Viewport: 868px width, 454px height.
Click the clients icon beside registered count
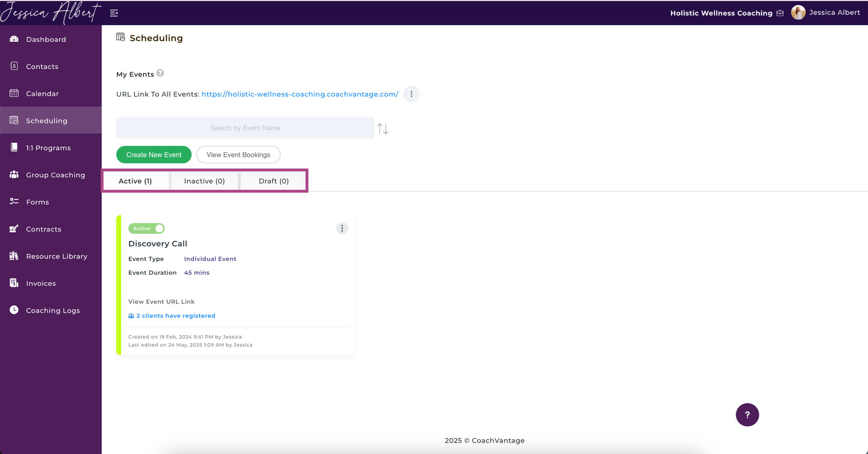point(131,316)
